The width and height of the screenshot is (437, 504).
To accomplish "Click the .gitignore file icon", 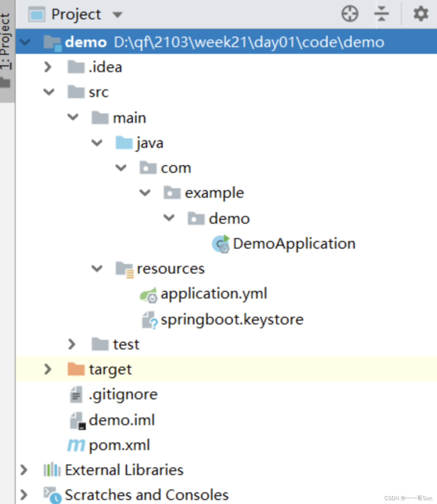I will point(76,394).
